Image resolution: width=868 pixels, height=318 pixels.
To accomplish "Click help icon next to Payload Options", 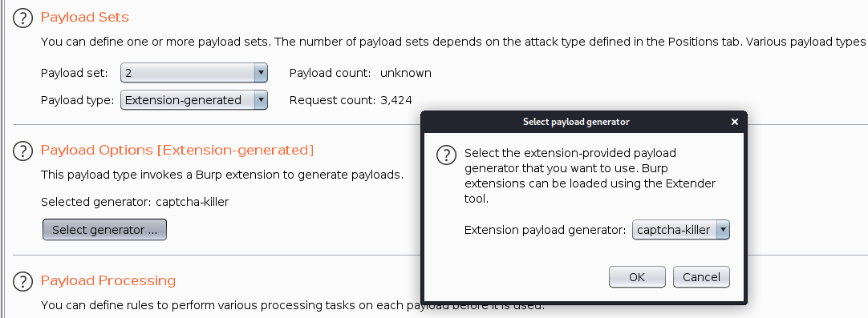I will [22, 151].
